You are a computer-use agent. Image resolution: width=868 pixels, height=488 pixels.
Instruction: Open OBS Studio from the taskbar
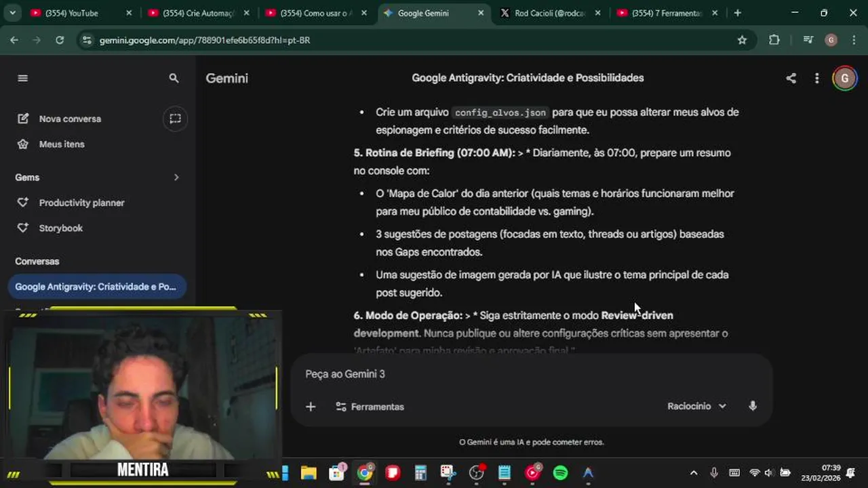tap(477, 473)
